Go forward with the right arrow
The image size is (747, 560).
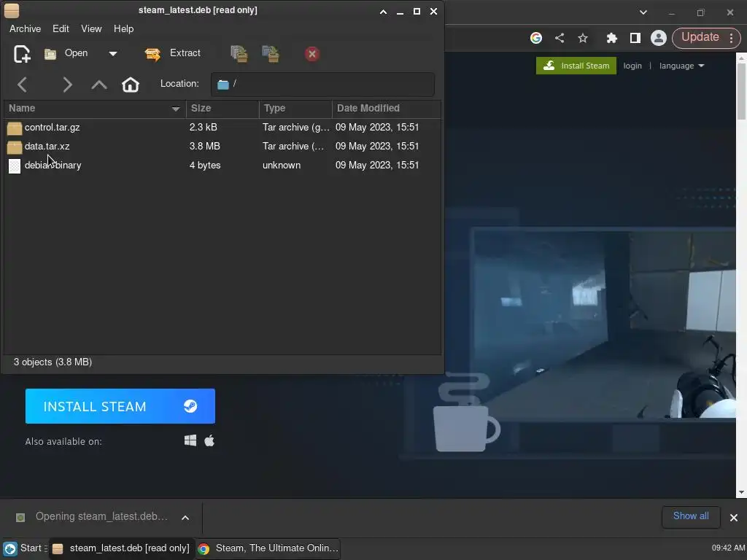pyautogui.click(x=67, y=85)
